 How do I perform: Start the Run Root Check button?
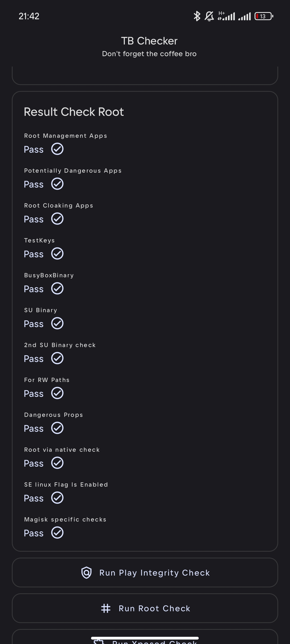pos(145,608)
